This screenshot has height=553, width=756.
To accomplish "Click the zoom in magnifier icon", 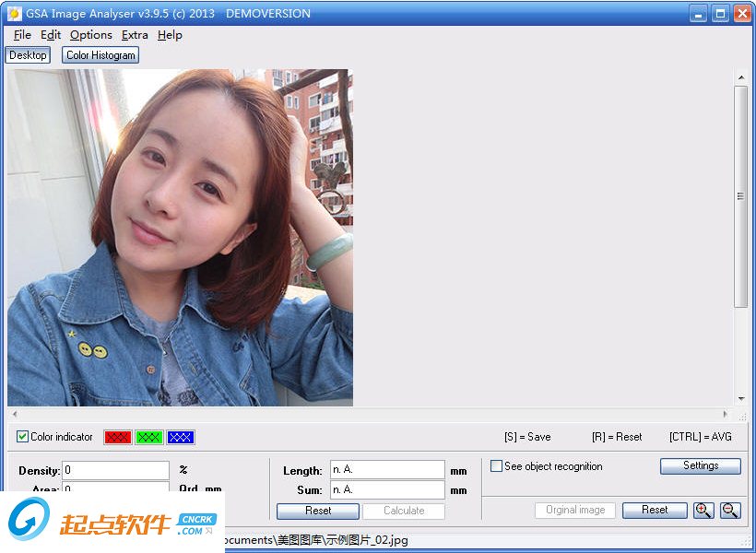I will [x=703, y=510].
